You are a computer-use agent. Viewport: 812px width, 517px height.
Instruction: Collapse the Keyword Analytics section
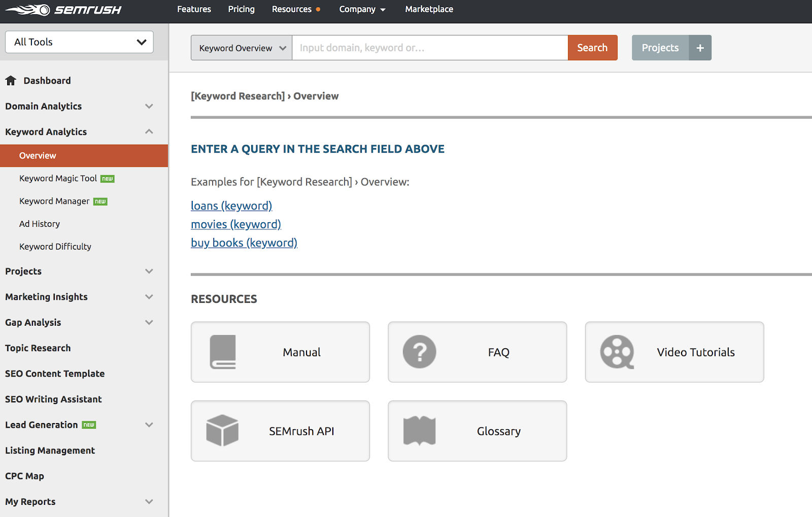(149, 131)
